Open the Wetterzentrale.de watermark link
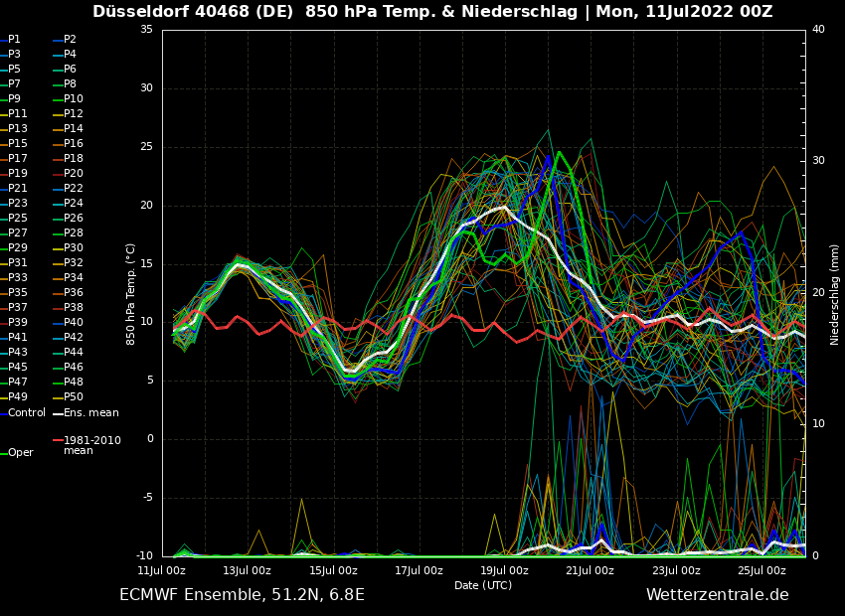Image resolution: width=845 pixels, height=616 pixels. [x=717, y=595]
